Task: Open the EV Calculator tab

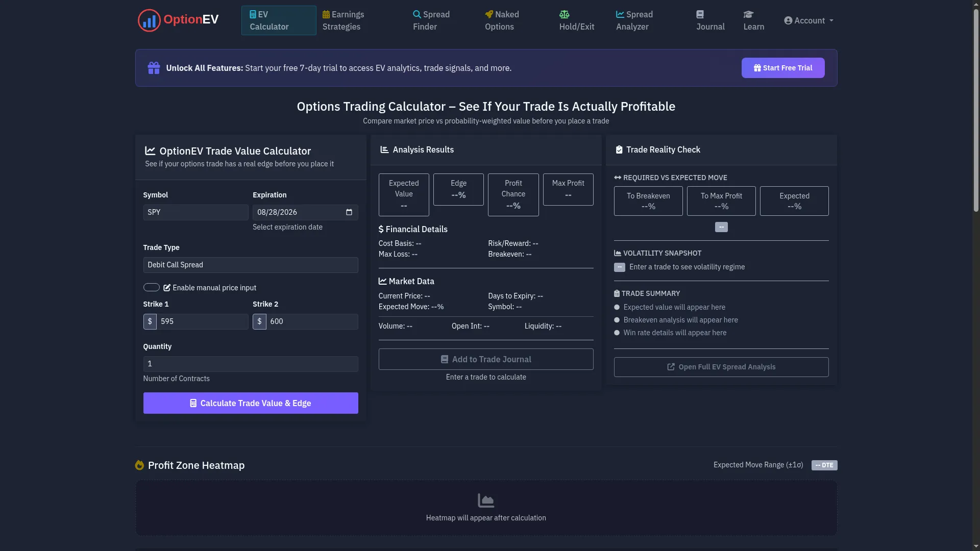Action: pyautogui.click(x=279, y=20)
